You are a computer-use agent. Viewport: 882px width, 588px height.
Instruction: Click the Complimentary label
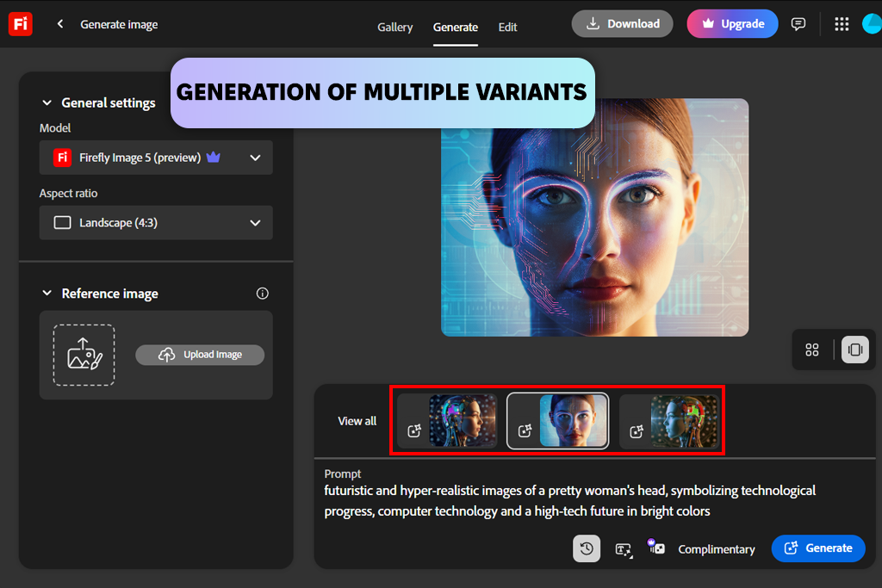pyautogui.click(x=716, y=549)
